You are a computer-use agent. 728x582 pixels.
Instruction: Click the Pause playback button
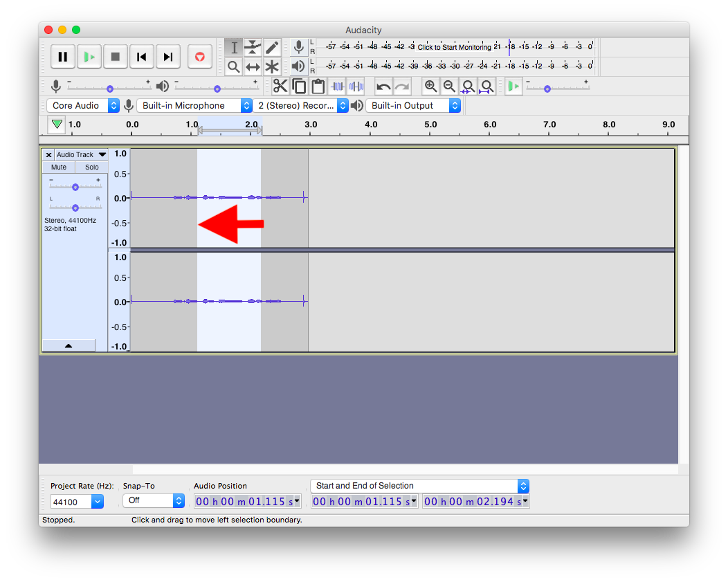coord(63,57)
